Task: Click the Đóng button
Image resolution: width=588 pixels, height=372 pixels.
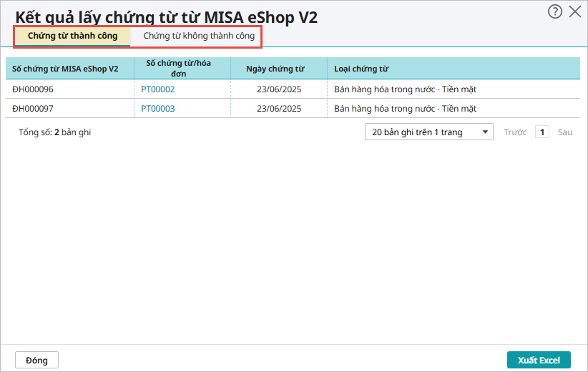Action: 36,360
